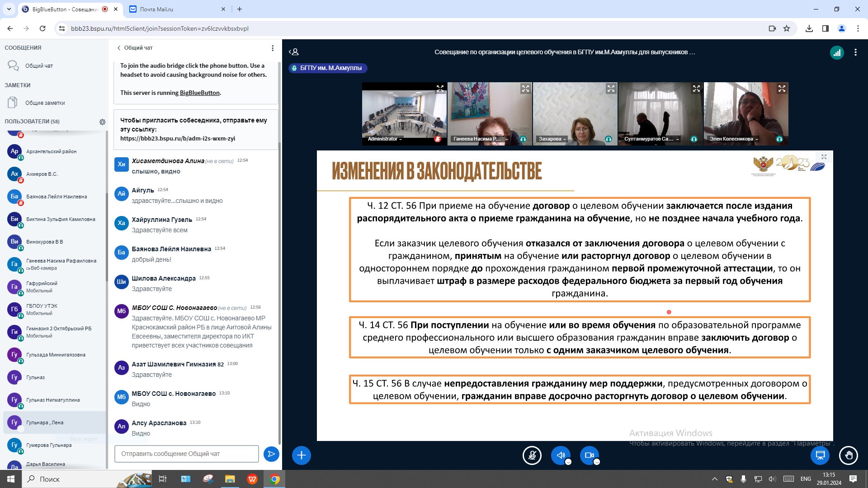Expand the Захарова webcam name dropdown
This screenshot has width=868, height=488.
point(552,139)
